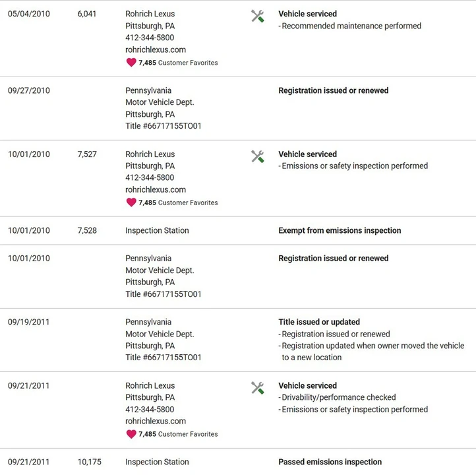Open rohrichlexus.com link in 09/21/2011 record
The height and width of the screenshot is (475, 476).
(156, 421)
